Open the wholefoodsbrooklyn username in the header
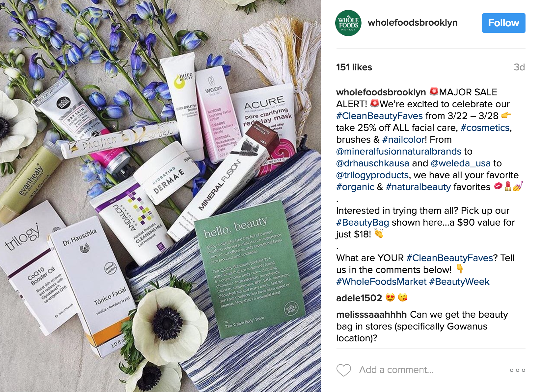 click(413, 23)
